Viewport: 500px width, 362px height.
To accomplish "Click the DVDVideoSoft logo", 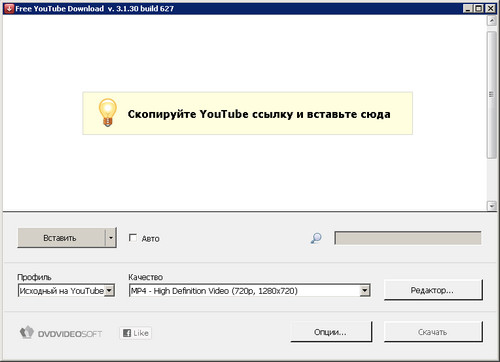I will 61,333.
